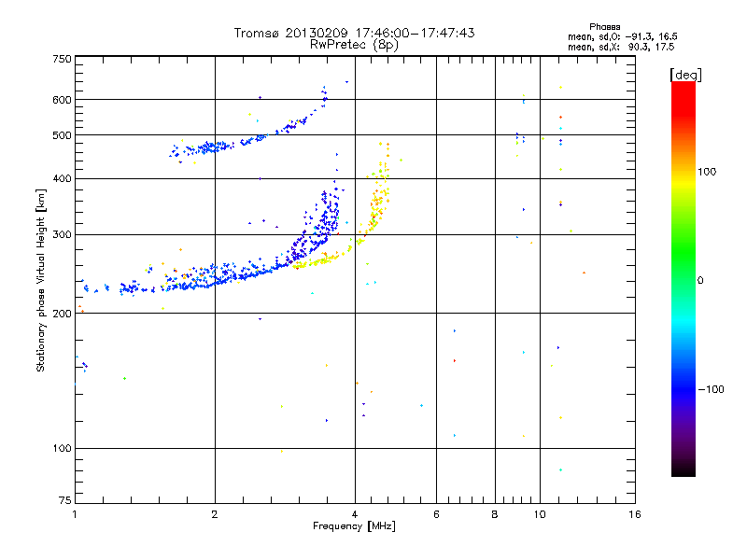Click the plot title 'Tromsø 20130209 17:46:00-17:47:43'
Image resolution: width=747 pixels, height=560 pixels.
(x=354, y=33)
